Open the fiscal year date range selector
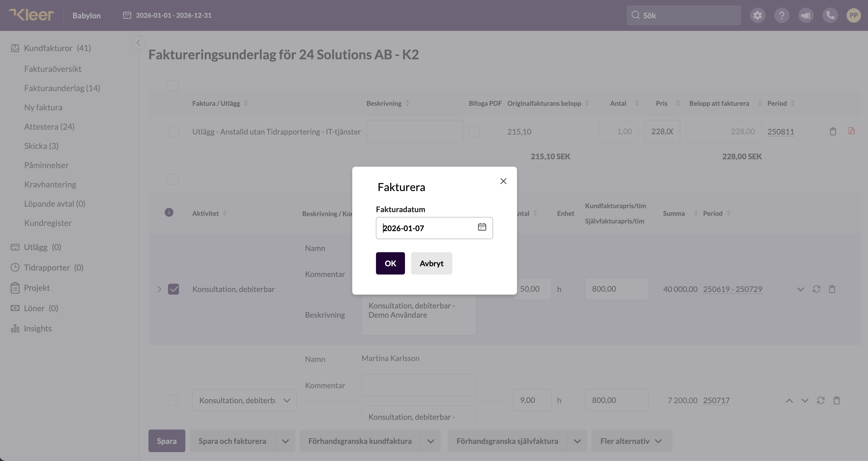This screenshot has width=868, height=461. pyautogui.click(x=167, y=15)
